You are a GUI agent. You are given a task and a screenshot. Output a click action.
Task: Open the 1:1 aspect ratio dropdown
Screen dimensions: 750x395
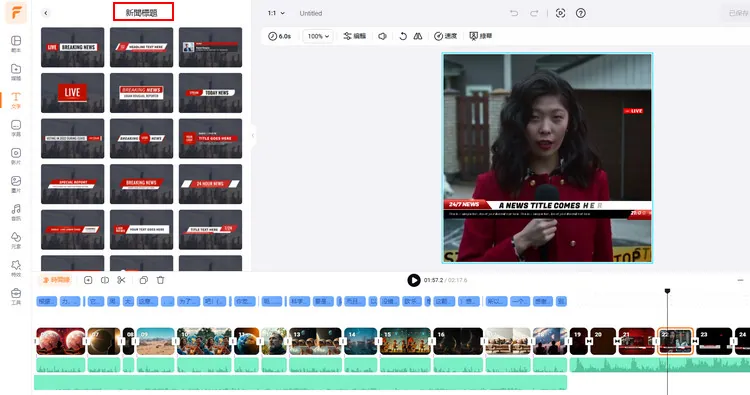[x=276, y=13]
